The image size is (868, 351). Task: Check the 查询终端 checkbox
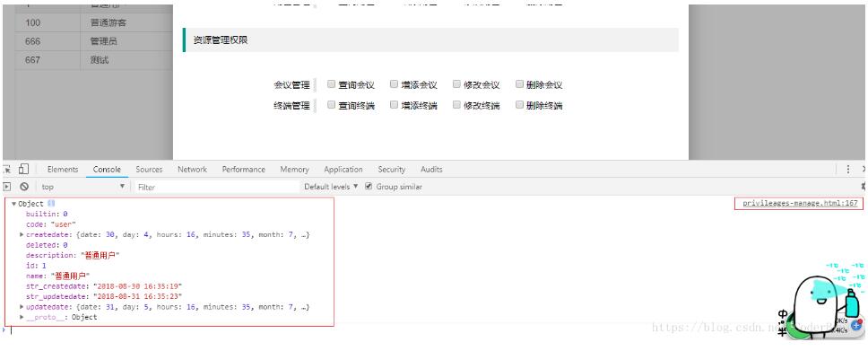(x=331, y=105)
